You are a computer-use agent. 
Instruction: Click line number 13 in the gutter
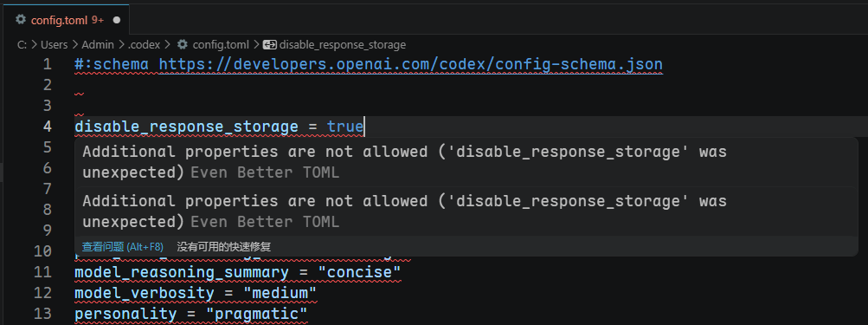[x=42, y=314]
